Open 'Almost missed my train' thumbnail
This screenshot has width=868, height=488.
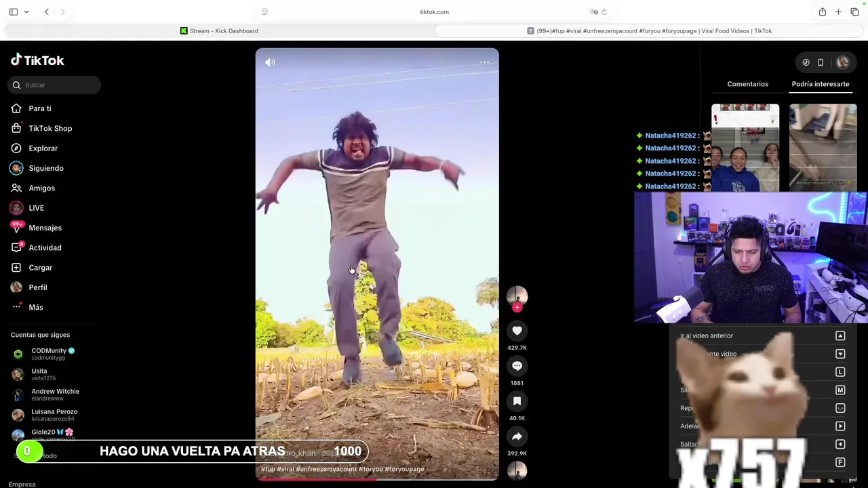[x=823, y=148]
